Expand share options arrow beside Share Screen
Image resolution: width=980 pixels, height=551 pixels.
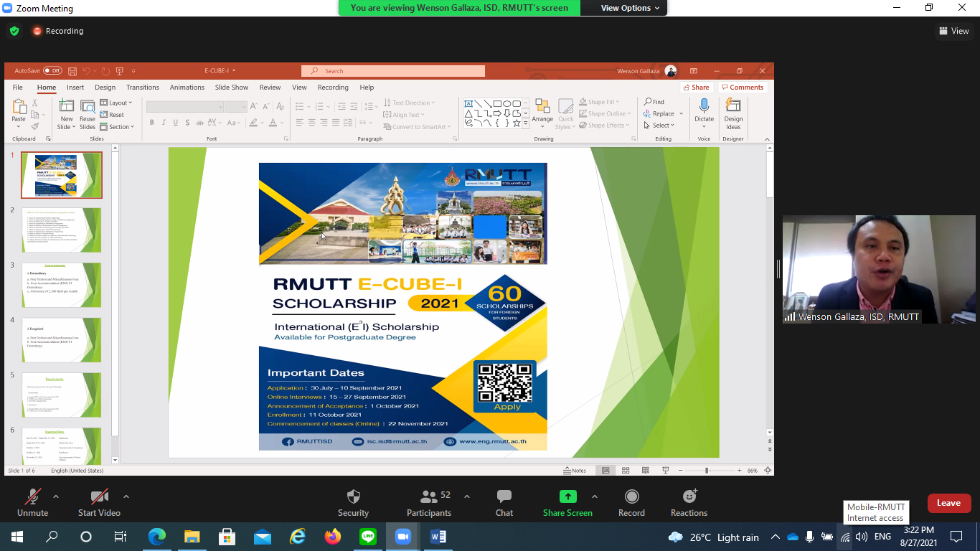[x=595, y=496]
